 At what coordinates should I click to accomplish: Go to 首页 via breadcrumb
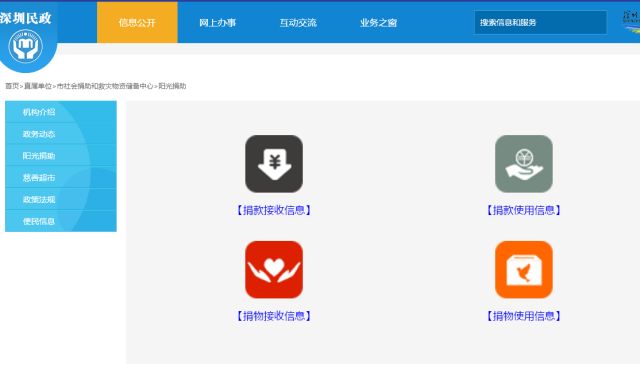[12, 86]
